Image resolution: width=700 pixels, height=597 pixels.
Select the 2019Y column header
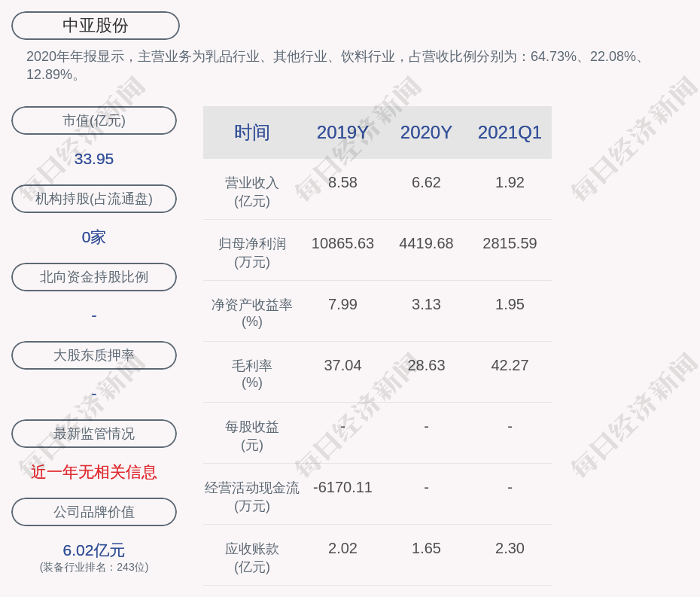click(342, 132)
